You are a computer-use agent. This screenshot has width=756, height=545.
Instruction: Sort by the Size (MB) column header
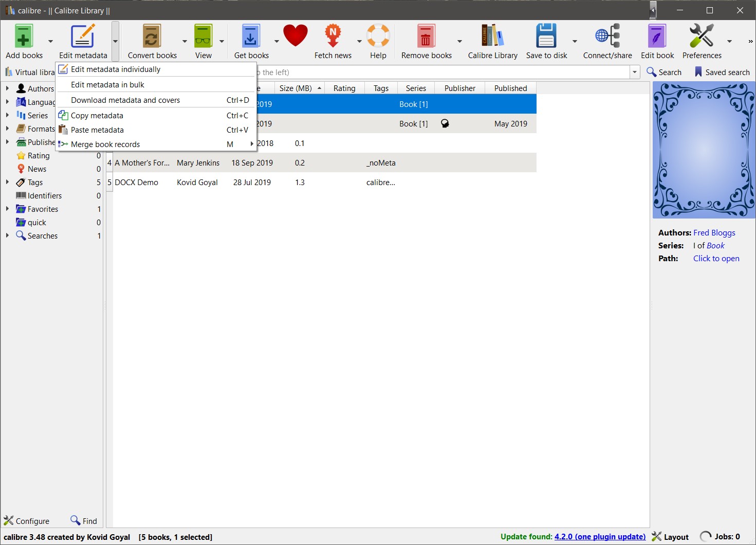coord(299,88)
